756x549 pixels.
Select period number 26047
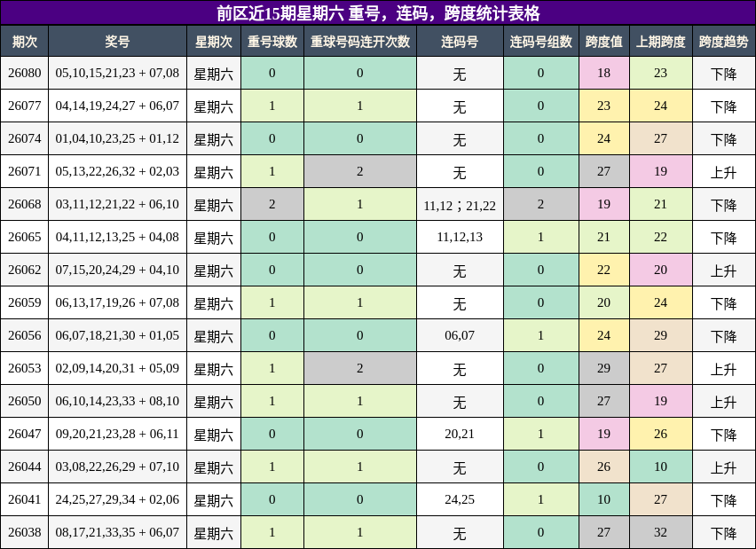(25, 434)
